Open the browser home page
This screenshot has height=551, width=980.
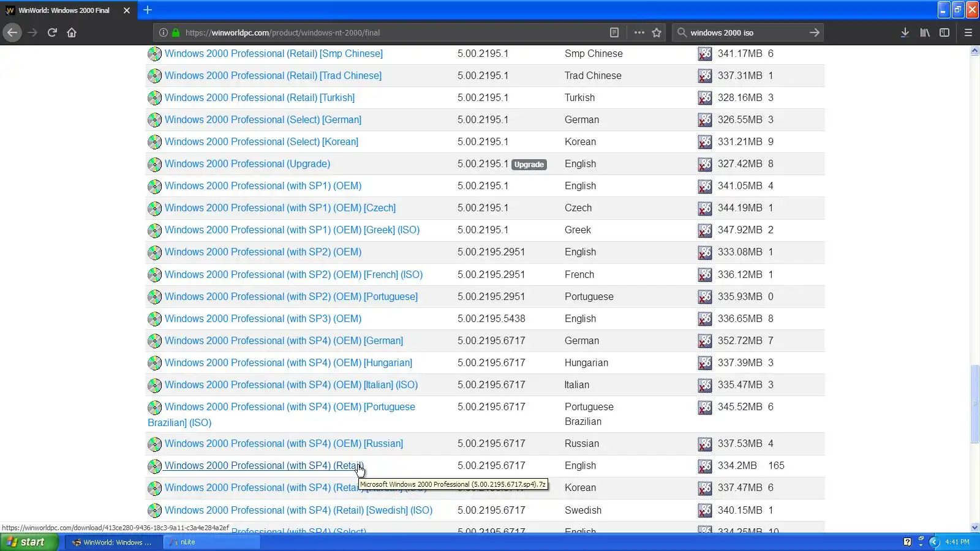click(x=72, y=32)
